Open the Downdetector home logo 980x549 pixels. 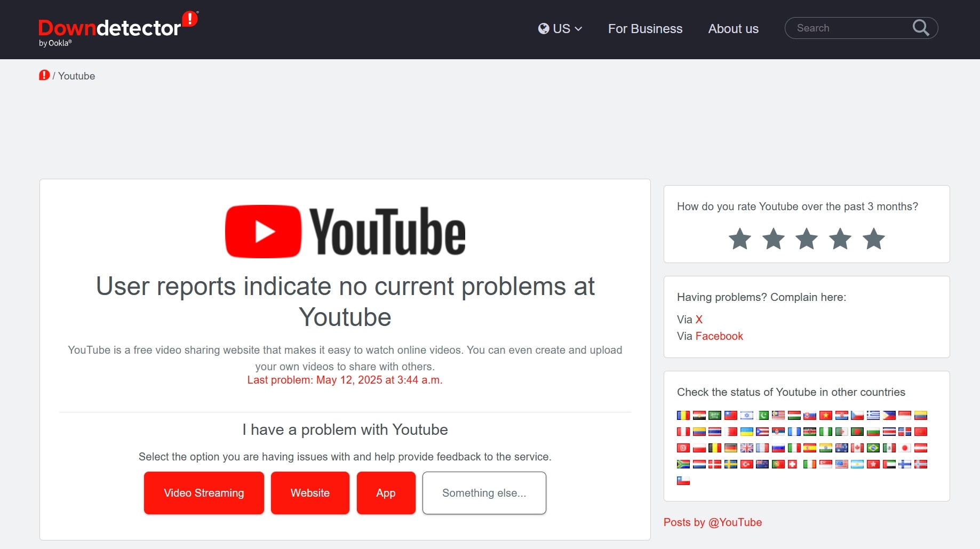coord(118,28)
